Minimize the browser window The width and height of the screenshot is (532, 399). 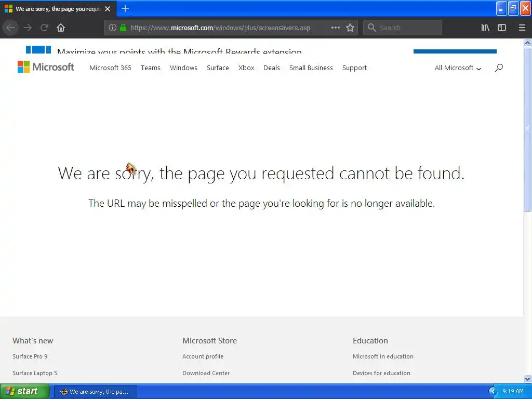coord(501,8)
